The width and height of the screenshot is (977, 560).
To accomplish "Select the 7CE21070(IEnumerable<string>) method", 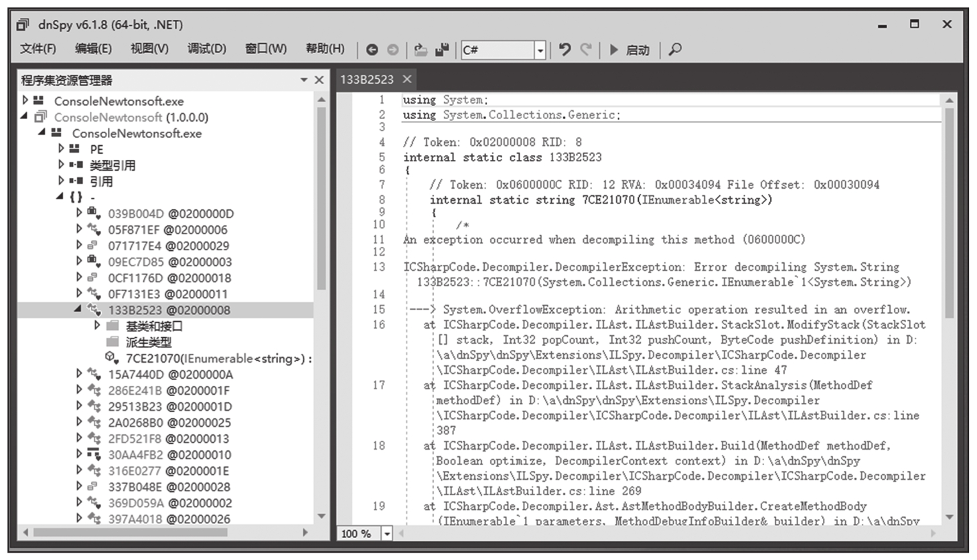I will (218, 358).
